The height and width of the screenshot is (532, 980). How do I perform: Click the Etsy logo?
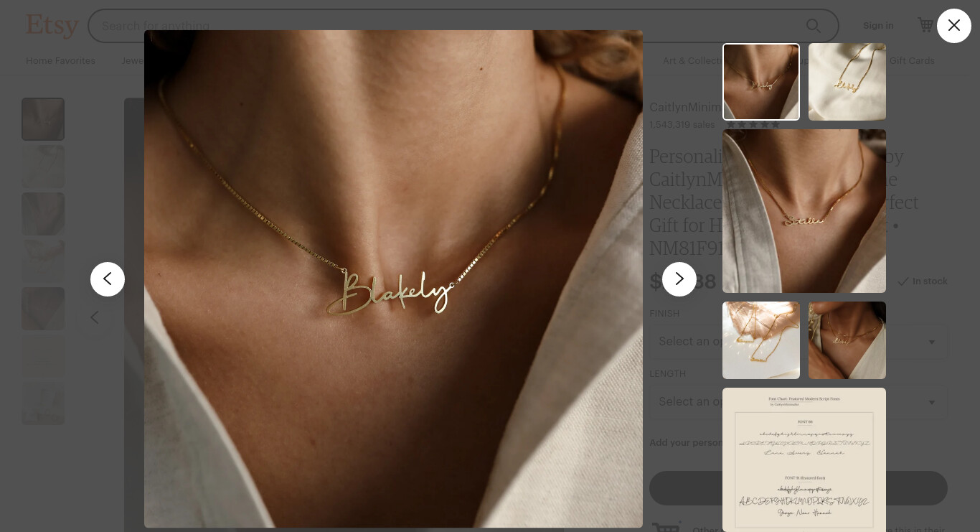click(52, 26)
